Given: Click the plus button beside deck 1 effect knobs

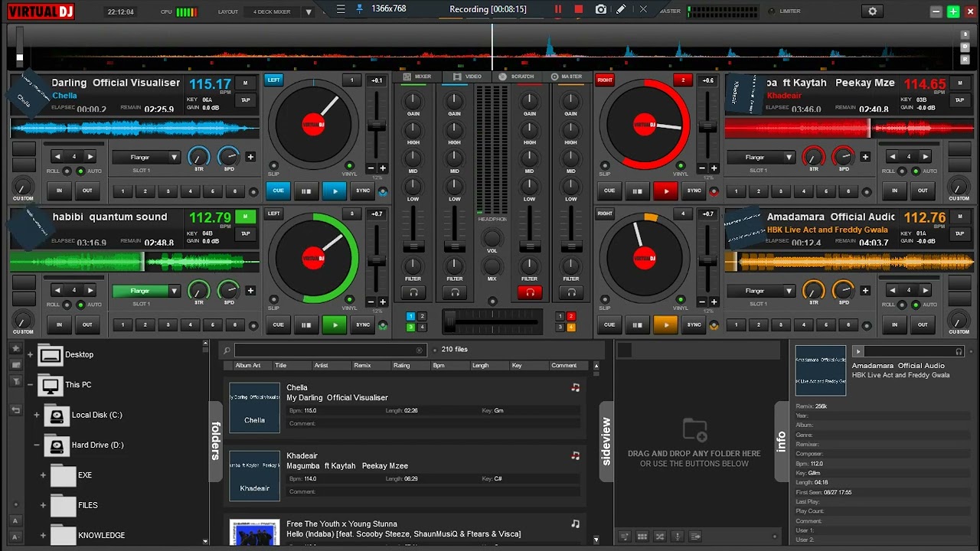Looking at the screenshot, I should point(250,157).
